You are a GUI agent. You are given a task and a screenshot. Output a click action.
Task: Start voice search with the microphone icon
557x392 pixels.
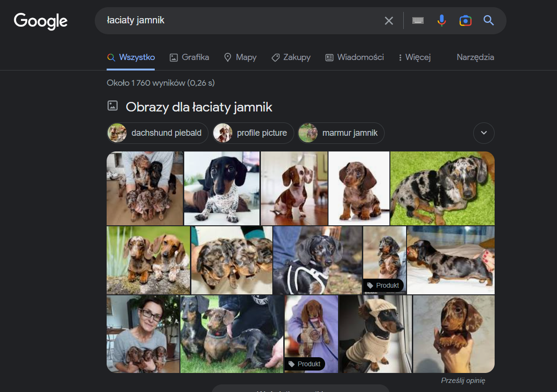tap(442, 20)
